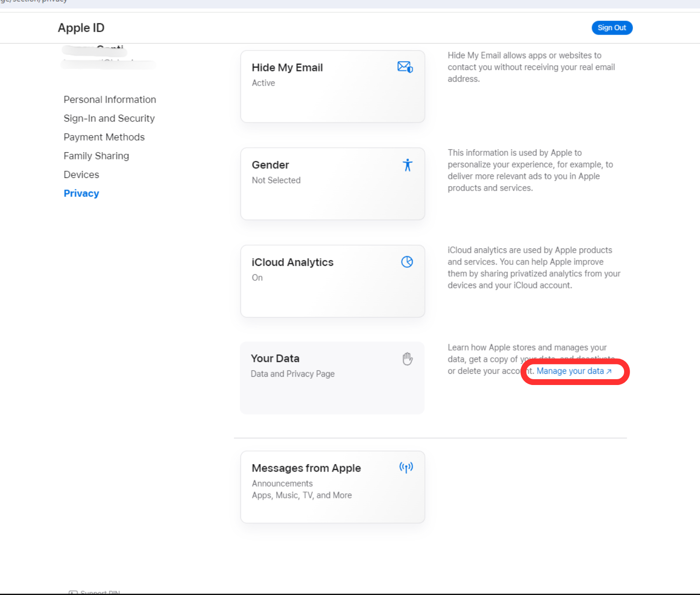Open Family Sharing section
This screenshot has width=700, height=595.
click(x=96, y=156)
